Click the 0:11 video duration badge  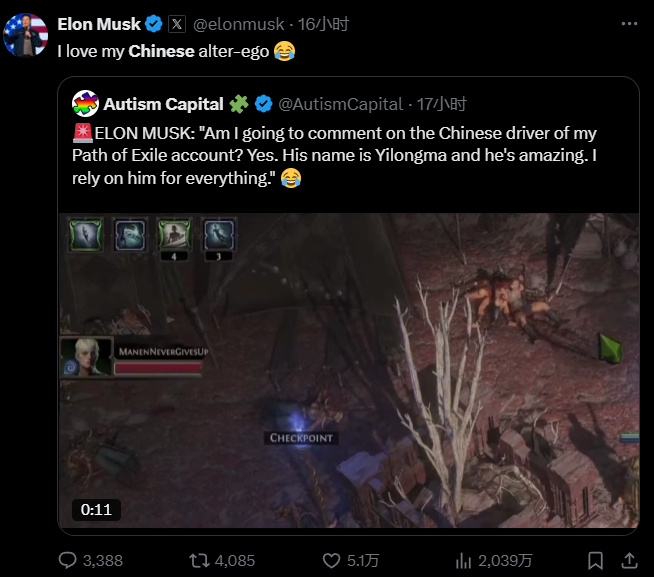coord(96,509)
